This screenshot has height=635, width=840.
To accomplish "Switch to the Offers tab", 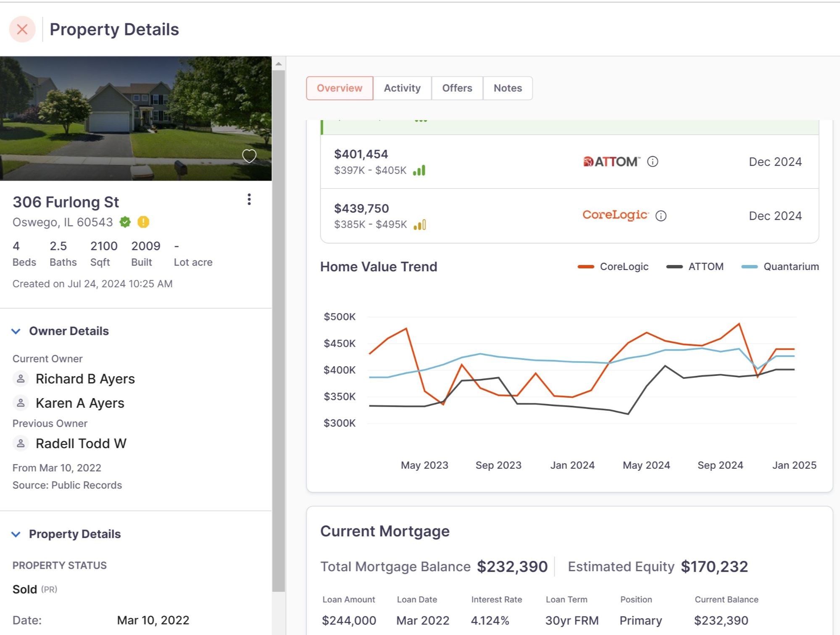I will click(456, 87).
